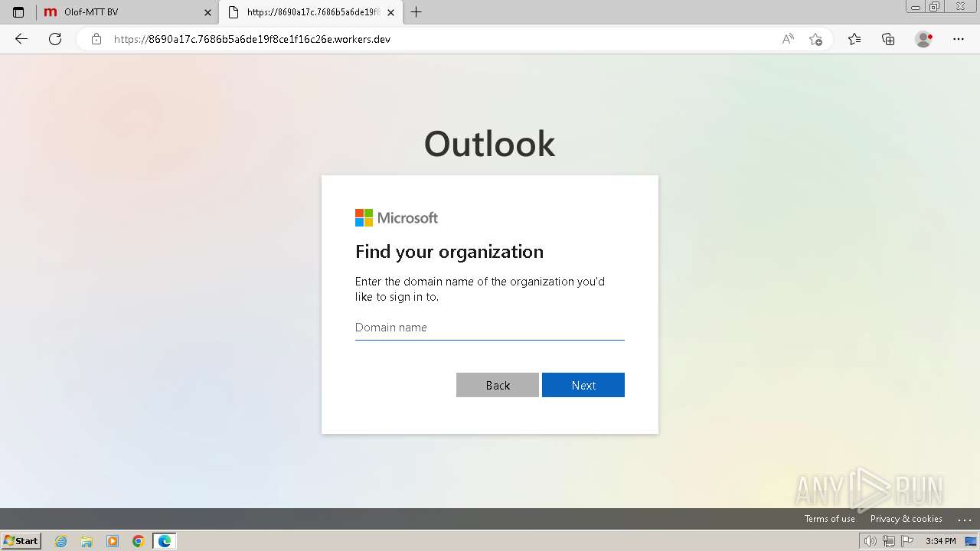Click the Microsoft logo
This screenshot has width=980, height=551.
click(397, 218)
